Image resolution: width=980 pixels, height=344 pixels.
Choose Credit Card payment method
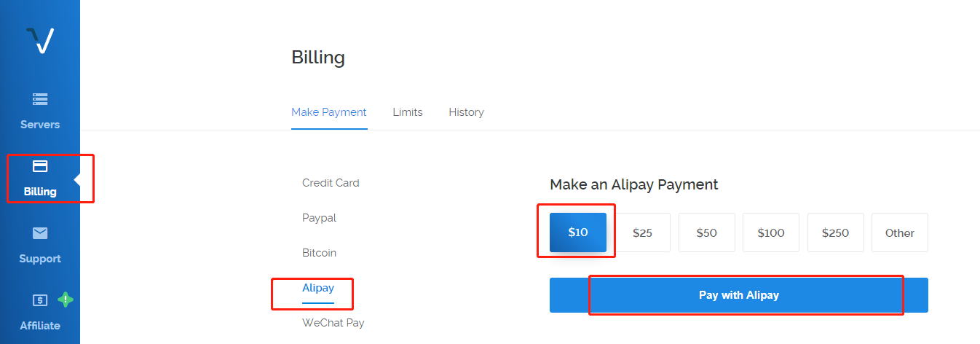point(331,183)
